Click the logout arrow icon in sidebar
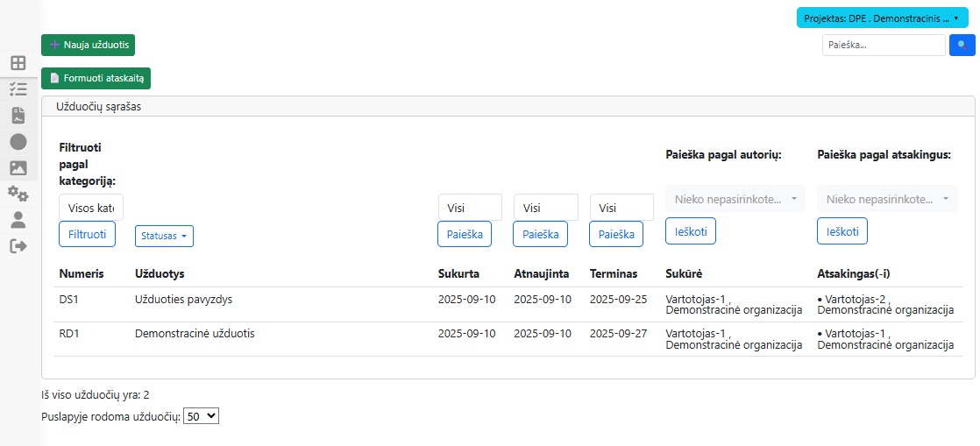The width and height of the screenshot is (980, 446). (x=18, y=246)
